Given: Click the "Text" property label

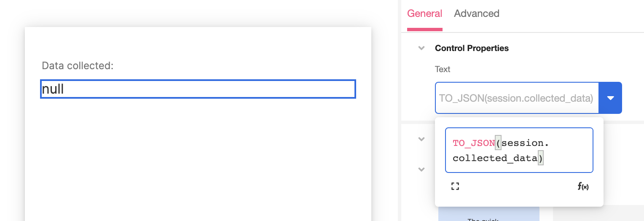Looking at the screenshot, I should [443, 69].
